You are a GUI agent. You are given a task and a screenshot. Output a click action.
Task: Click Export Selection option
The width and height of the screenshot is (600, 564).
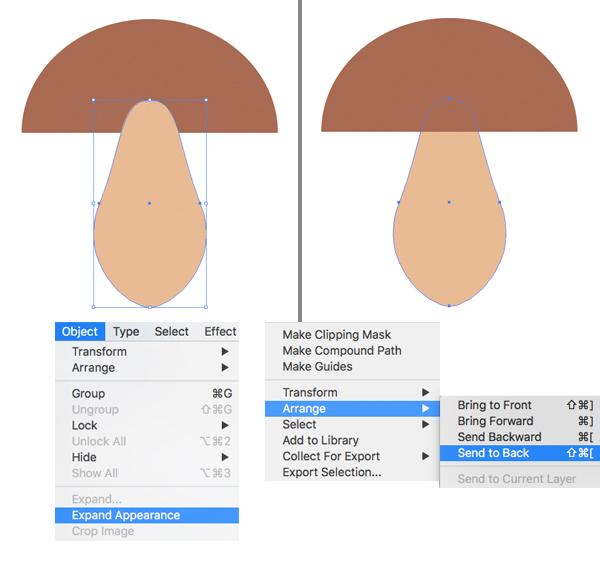(x=331, y=472)
